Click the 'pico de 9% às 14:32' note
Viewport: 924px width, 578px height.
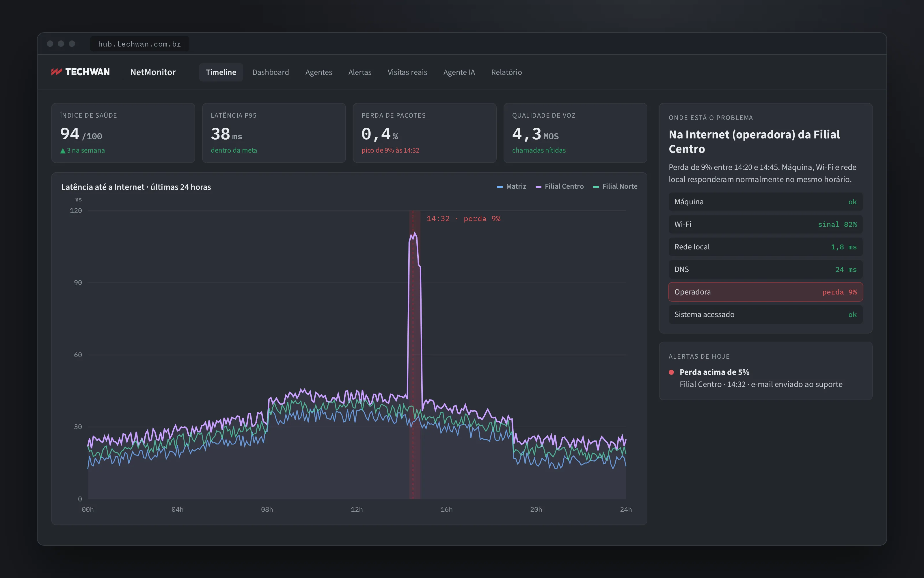coord(390,150)
